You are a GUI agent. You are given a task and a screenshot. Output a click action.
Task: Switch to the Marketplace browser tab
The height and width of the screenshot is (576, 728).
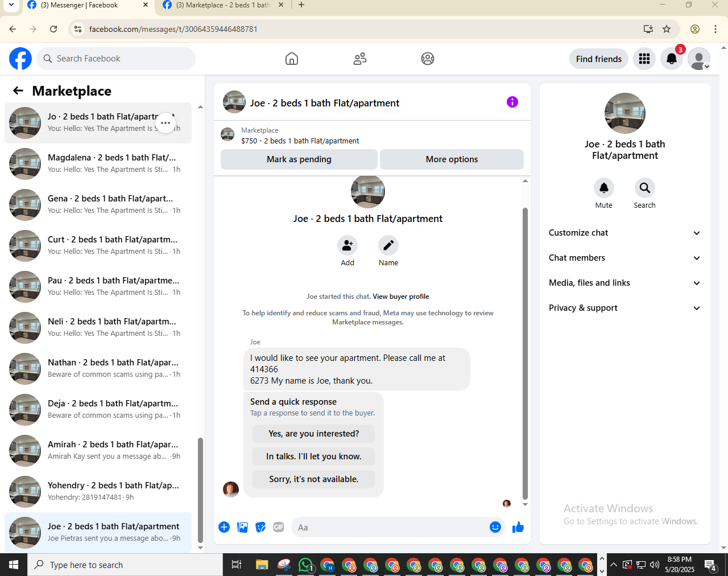pyautogui.click(x=224, y=5)
